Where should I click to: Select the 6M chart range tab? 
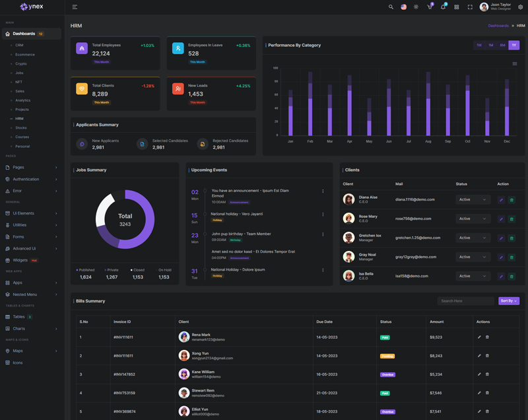pyautogui.click(x=502, y=46)
